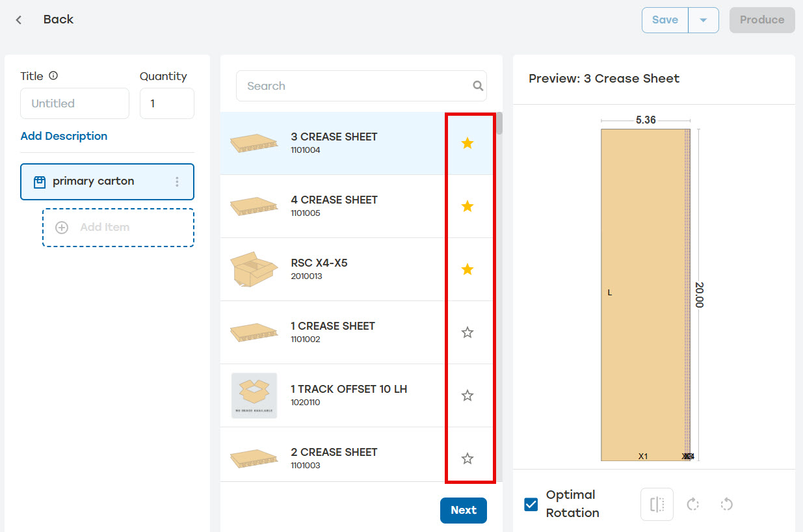
Task: Select 1 CREASE SHEET thumbnail
Action: (254, 333)
